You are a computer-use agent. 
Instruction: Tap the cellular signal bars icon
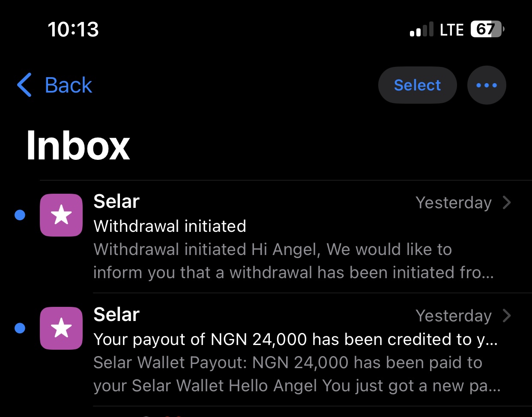[x=421, y=30]
